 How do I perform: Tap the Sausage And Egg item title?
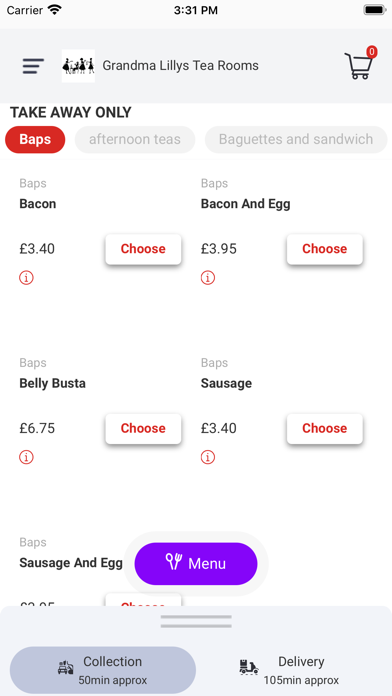[71, 563]
